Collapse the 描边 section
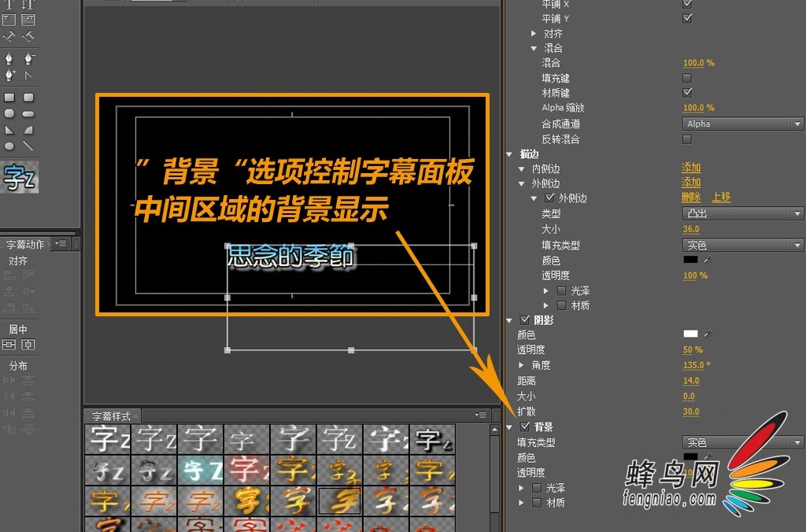Viewport: 806px width, 532px height. (508, 154)
